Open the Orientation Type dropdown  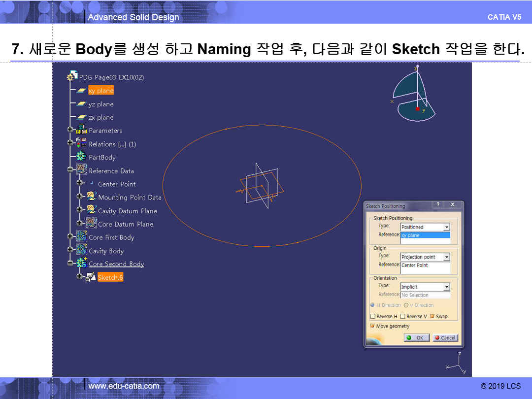(446, 287)
